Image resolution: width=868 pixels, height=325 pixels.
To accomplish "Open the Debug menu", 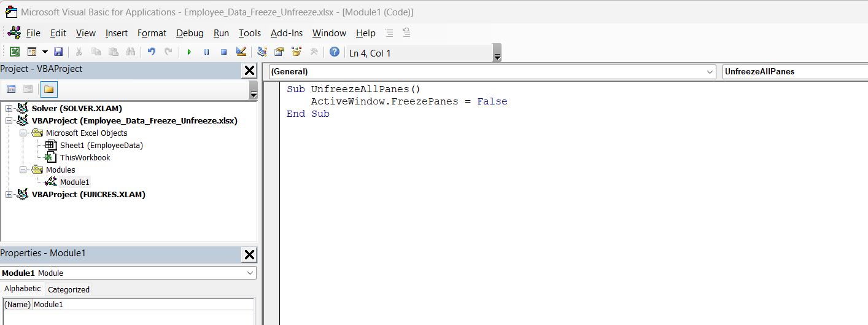I will 190,33.
